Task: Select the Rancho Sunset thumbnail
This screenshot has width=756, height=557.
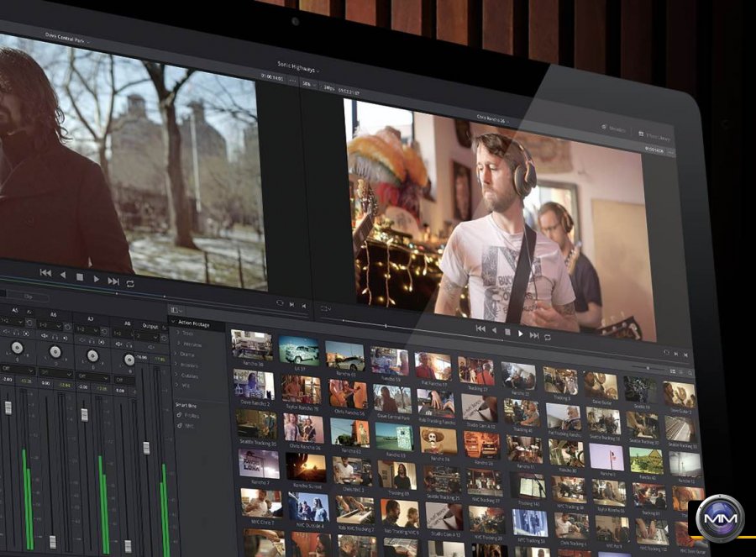Action: [306, 467]
